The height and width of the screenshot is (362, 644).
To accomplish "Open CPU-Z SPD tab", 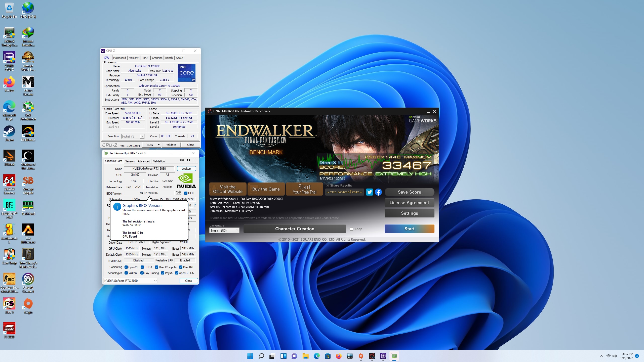I will point(145,58).
